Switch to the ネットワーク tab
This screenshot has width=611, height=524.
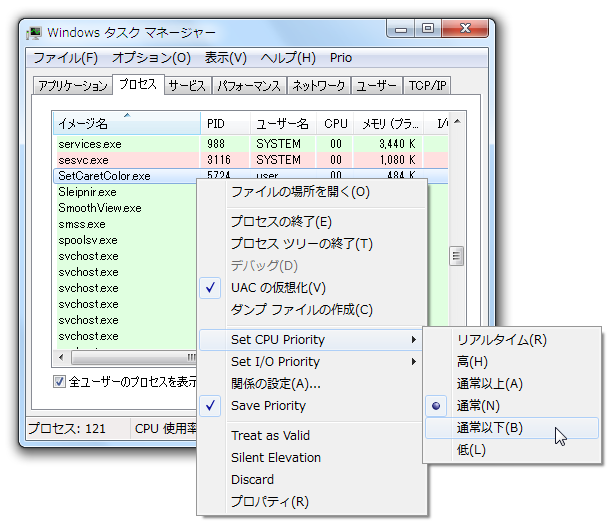coord(318,86)
